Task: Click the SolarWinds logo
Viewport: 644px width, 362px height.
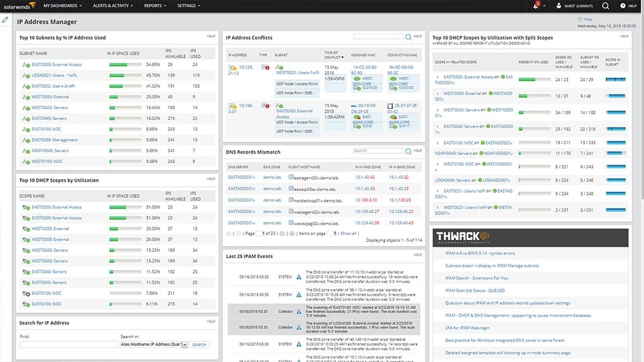Action: (x=19, y=6)
